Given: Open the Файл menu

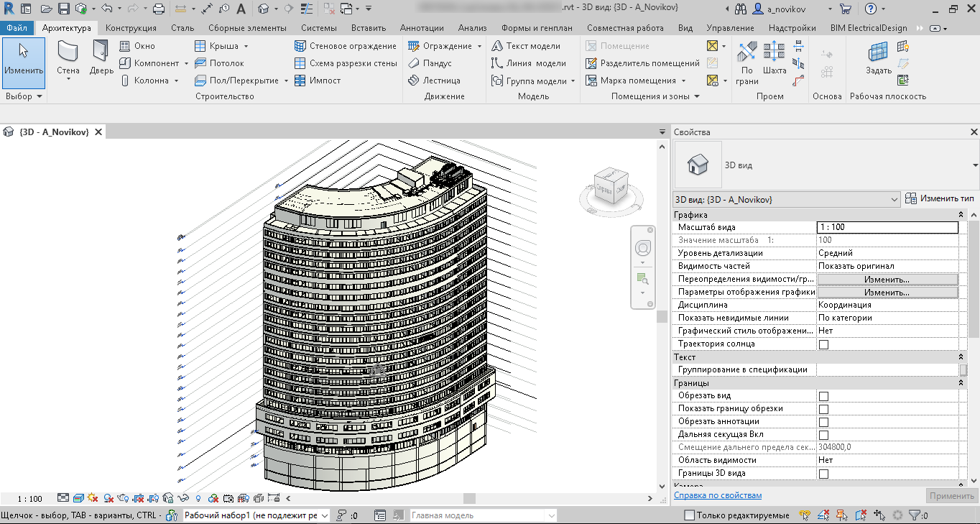Looking at the screenshot, I should [x=17, y=28].
